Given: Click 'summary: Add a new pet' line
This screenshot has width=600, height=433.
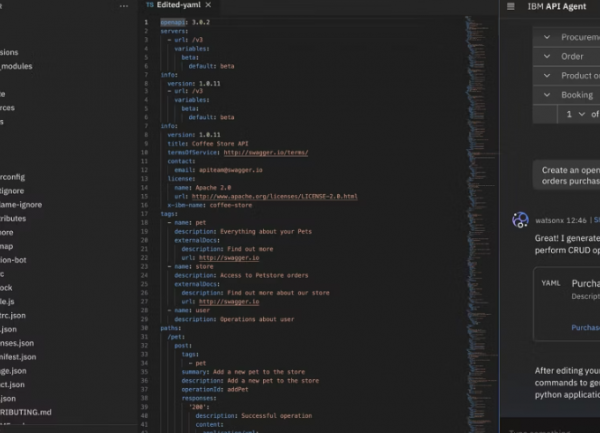Looking at the screenshot, I should pyautogui.click(x=243, y=372).
